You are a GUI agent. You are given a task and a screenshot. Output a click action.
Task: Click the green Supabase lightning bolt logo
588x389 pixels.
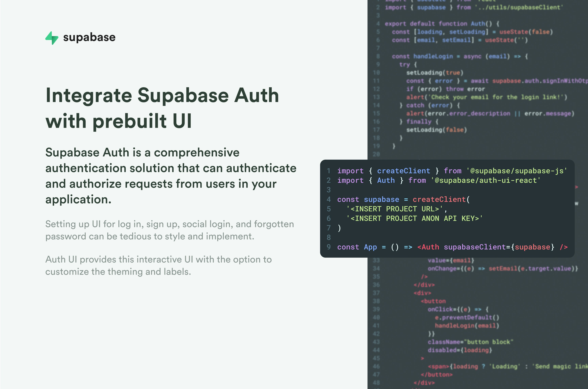coord(52,38)
